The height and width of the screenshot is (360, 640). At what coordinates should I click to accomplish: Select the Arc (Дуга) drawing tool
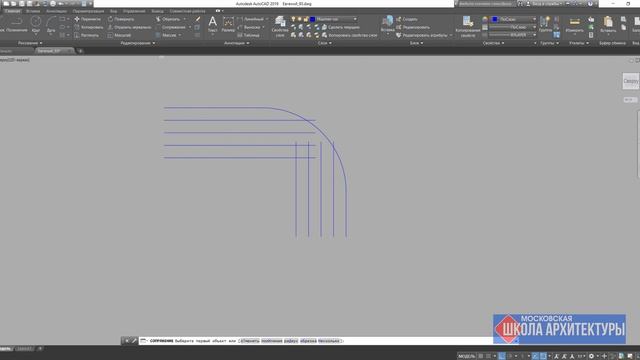pyautogui.click(x=51, y=24)
